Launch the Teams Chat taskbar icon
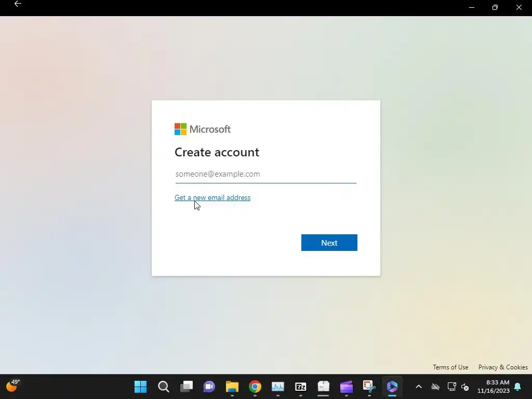 [x=209, y=387]
